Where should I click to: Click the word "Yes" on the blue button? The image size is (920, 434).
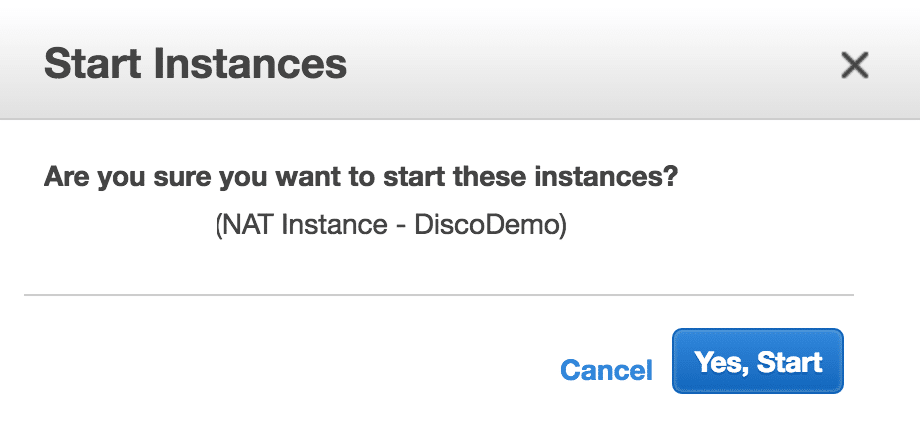click(x=717, y=362)
